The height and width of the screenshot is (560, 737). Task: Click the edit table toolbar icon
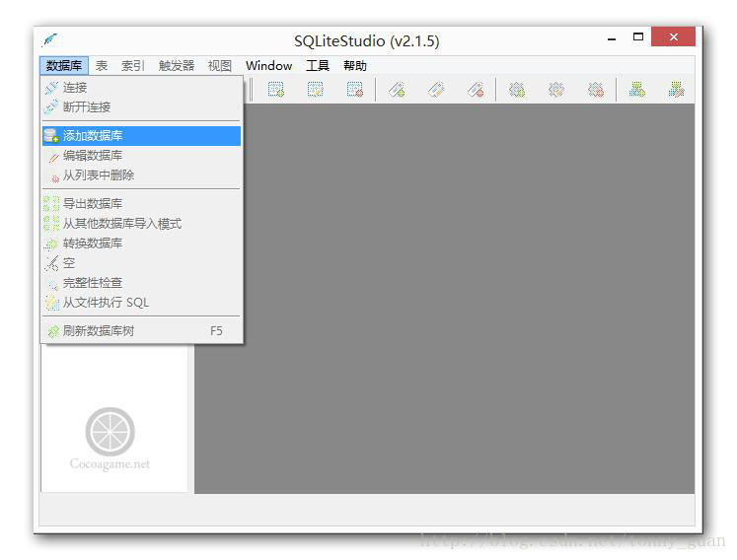pos(316,90)
